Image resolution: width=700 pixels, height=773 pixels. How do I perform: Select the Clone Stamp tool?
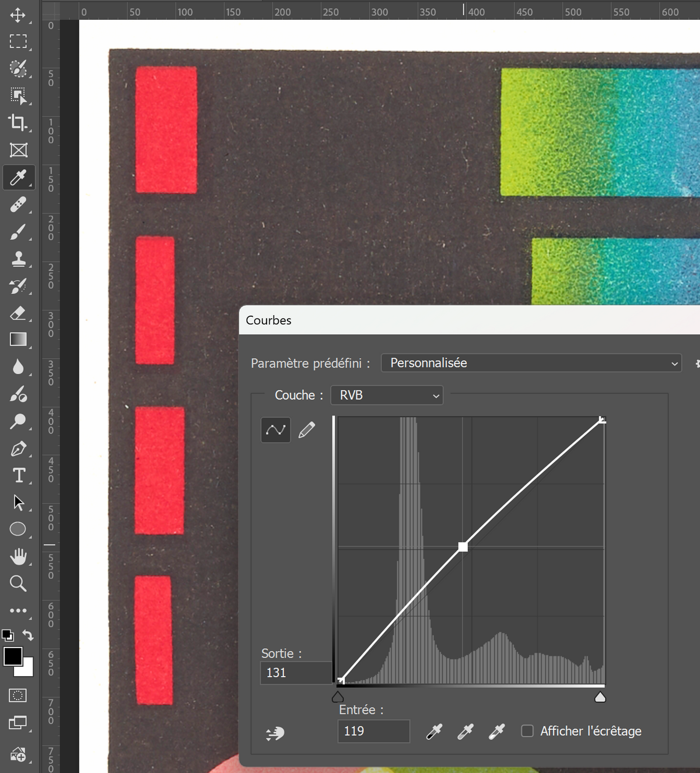(18, 259)
